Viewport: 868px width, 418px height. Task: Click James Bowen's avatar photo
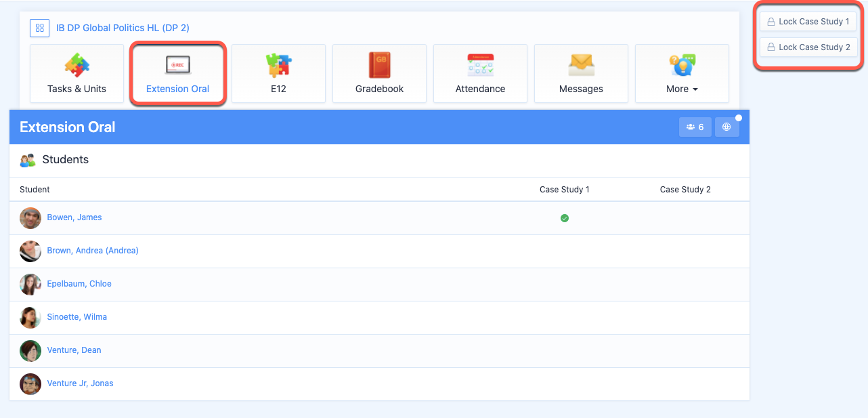pyautogui.click(x=30, y=218)
